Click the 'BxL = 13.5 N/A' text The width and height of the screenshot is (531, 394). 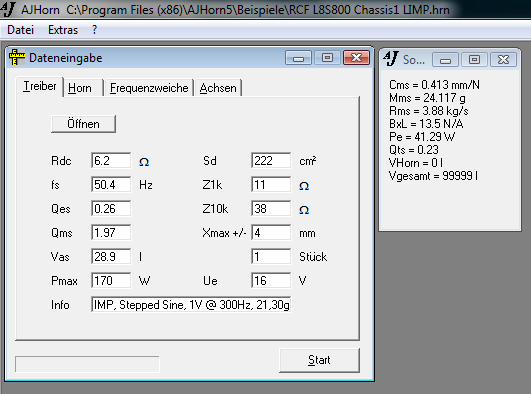tap(426, 124)
